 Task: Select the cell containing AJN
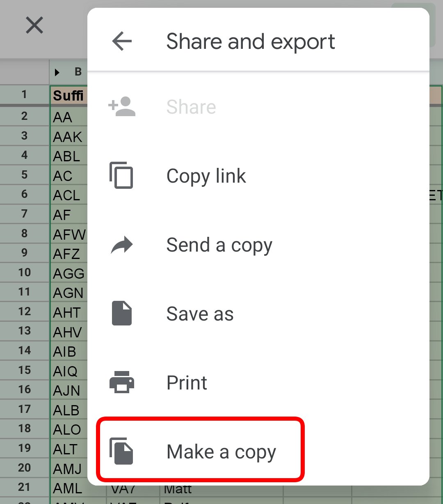[69, 390]
